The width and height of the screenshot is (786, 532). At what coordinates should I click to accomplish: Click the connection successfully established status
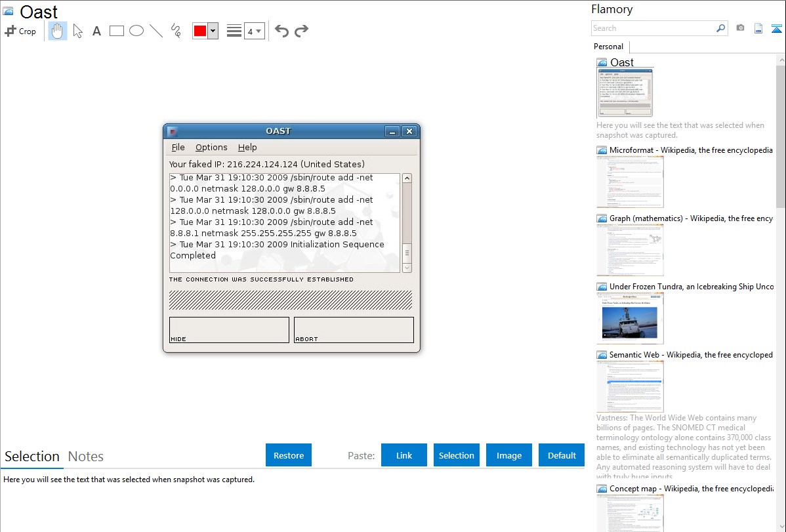coord(261,279)
